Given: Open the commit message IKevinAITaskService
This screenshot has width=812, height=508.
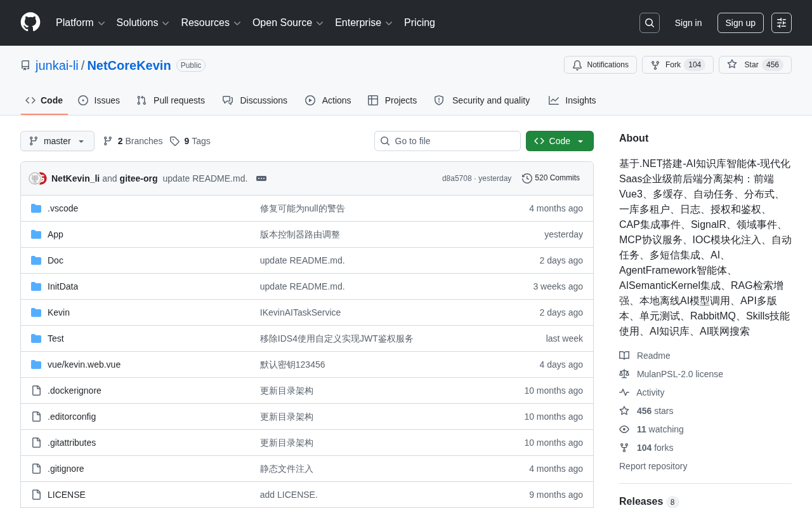Looking at the screenshot, I should click(x=300, y=312).
